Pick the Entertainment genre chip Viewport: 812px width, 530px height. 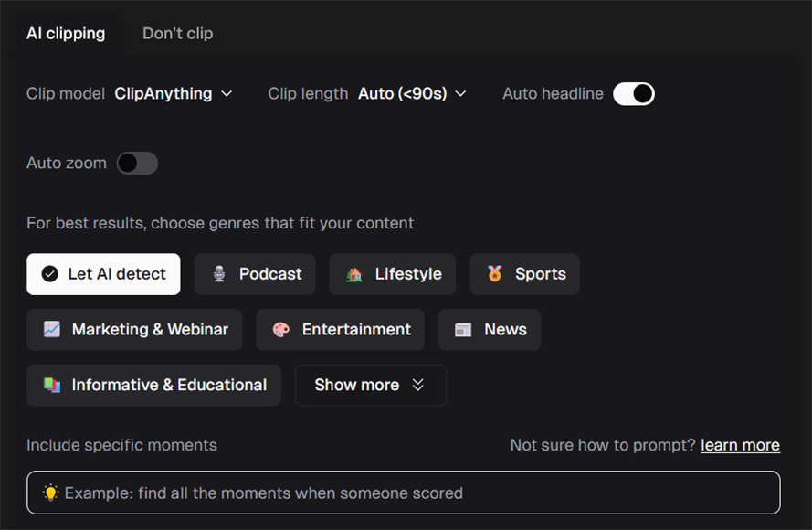[340, 330]
